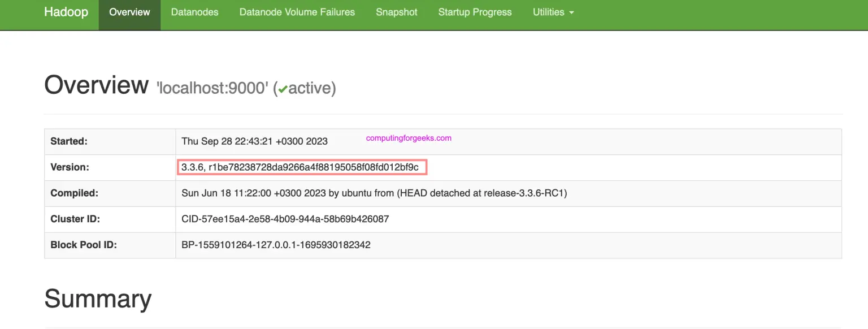Viewport: 868px width, 329px height.
Task: Click the green checkmark next to 'active'
Action: point(284,88)
